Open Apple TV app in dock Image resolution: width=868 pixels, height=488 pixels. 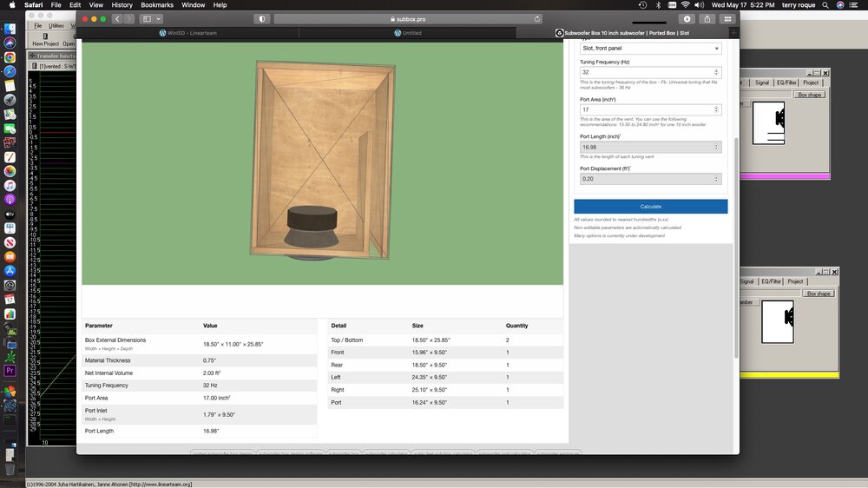[10, 214]
